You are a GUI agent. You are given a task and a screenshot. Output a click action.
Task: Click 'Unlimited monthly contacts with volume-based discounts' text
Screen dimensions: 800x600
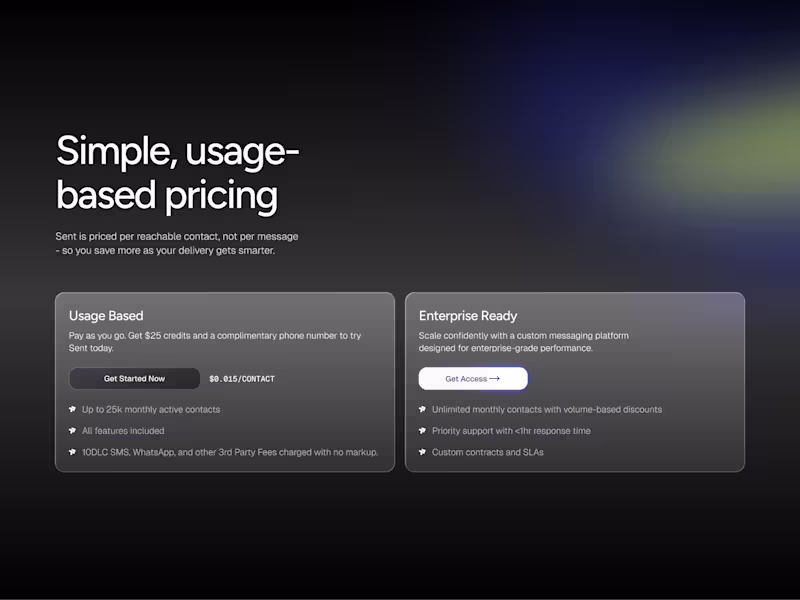tap(547, 410)
